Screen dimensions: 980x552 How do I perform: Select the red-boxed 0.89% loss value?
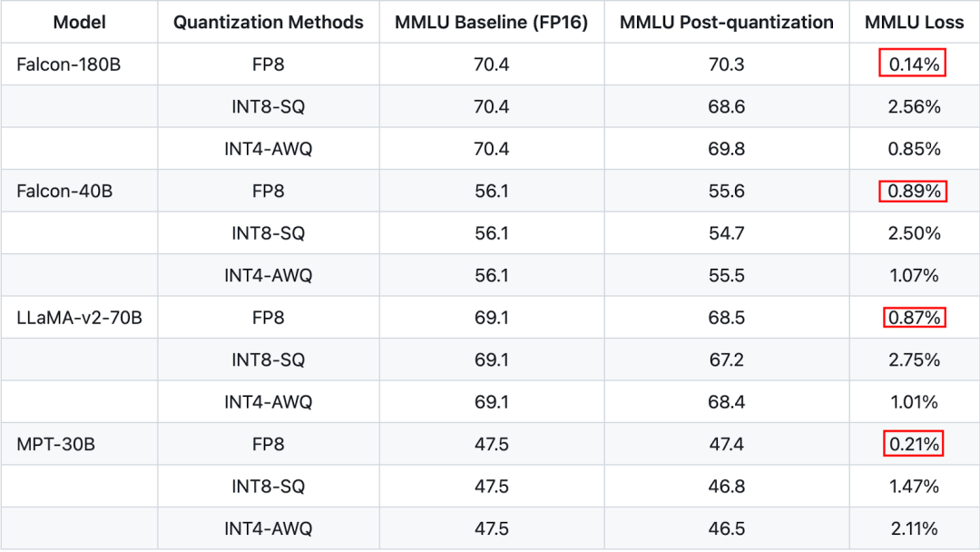pyautogui.click(x=913, y=191)
